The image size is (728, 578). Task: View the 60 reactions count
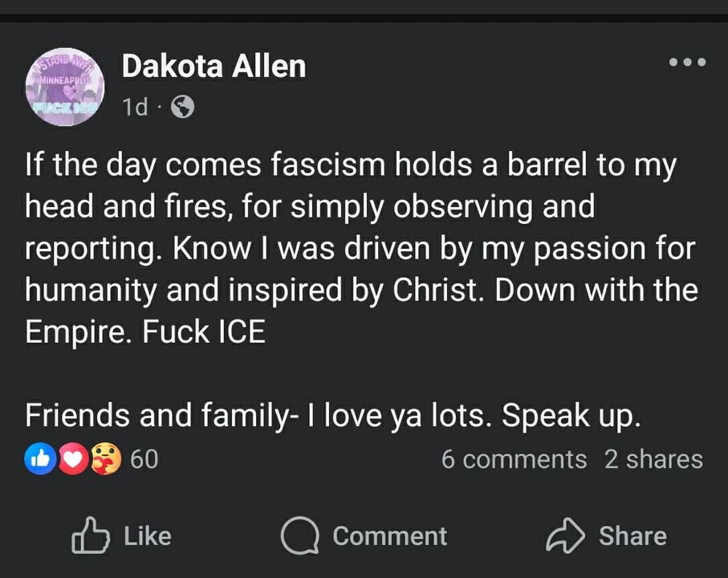pyautogui.click(x=144, y=459)
